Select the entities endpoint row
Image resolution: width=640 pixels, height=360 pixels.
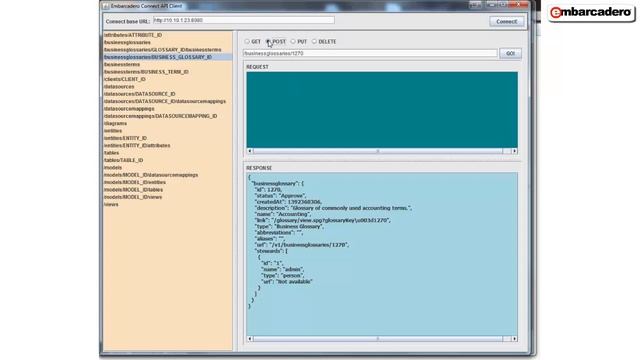(x=168, y=131)
